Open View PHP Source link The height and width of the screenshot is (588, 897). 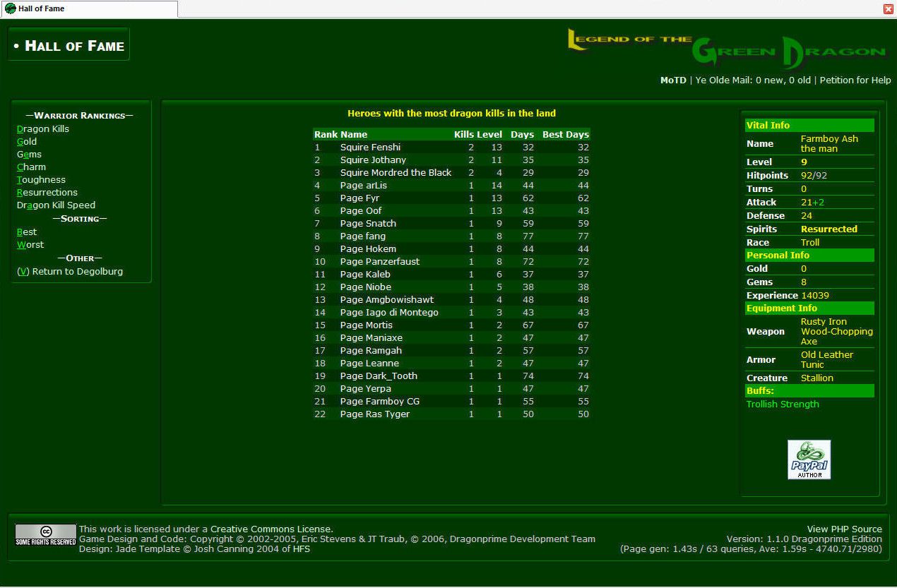[x=844, y=529]
